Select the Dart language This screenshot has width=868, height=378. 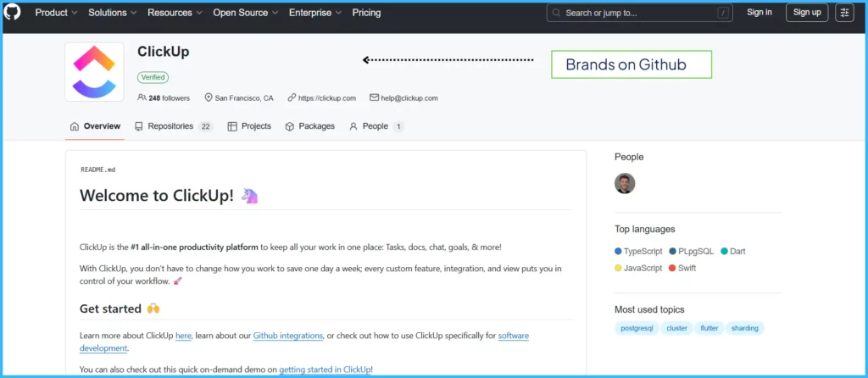point(737,251)
